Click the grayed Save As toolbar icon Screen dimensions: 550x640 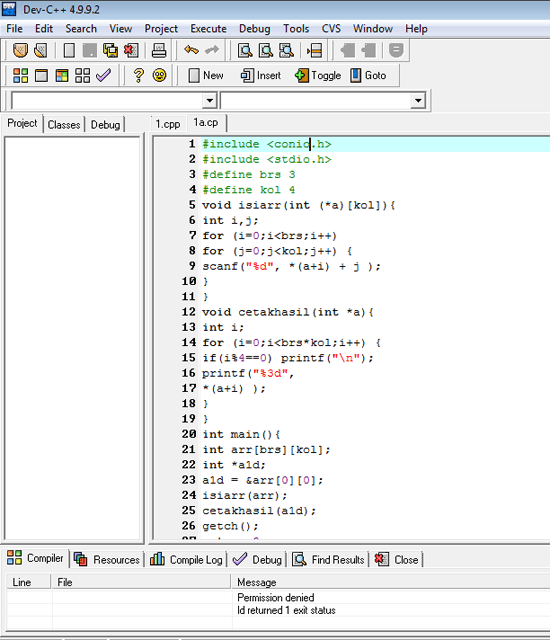pos(90,51)
